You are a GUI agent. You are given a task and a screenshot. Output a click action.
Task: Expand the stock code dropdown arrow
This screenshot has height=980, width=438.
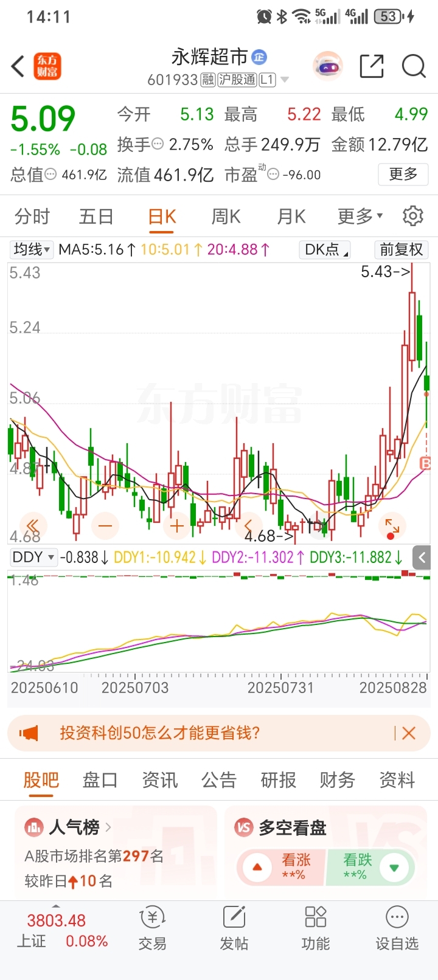click(x=284, y=80)
